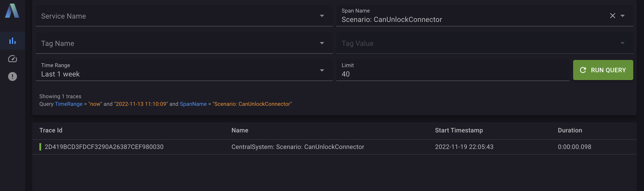Open trace 2D419BCD3FDCF3290A26387CEF980030

(x=104, y=147)
